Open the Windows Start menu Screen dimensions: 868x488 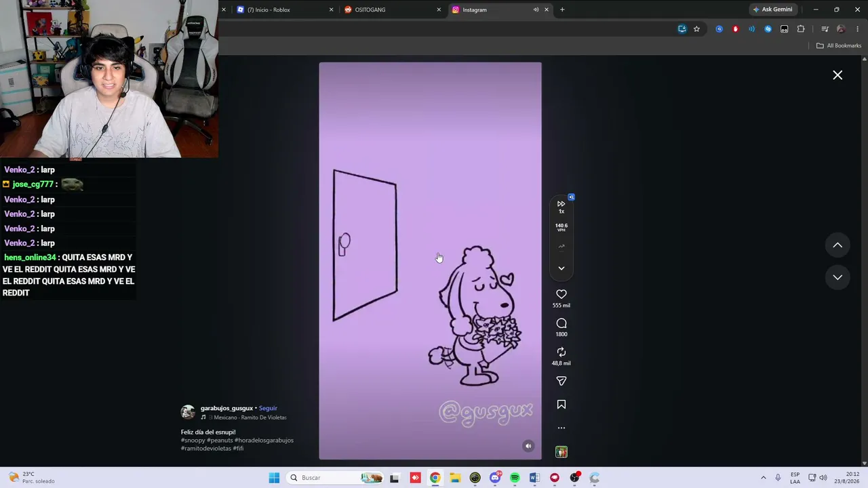[x=274, y=478]
